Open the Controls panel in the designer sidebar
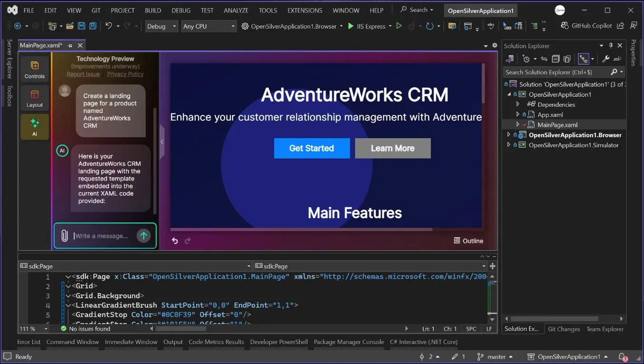Screen dimensions: 644x364 [35, 70]
